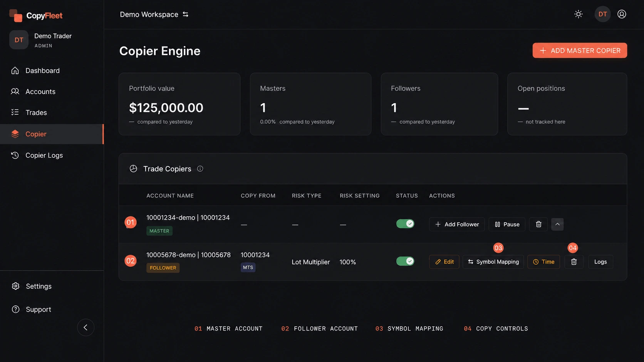
Task: Edit follower 10005678-demo
Action: click(444, 262)
